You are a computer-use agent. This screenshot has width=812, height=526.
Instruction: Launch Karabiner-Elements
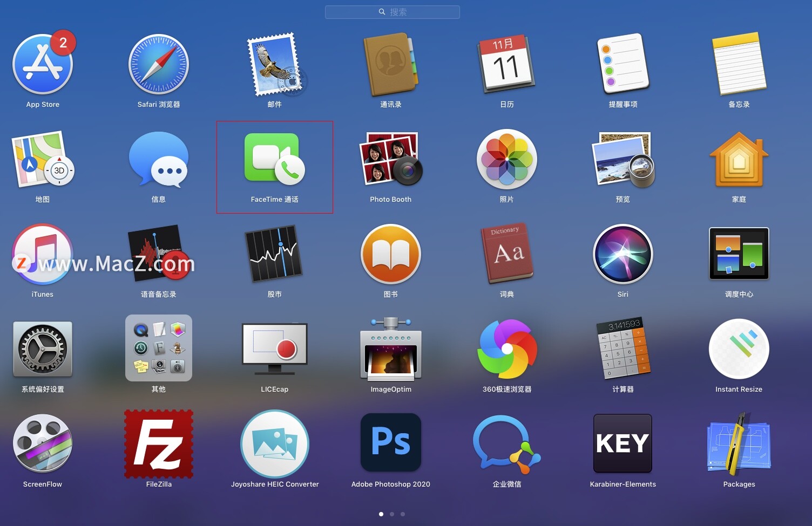coord(623,443)
